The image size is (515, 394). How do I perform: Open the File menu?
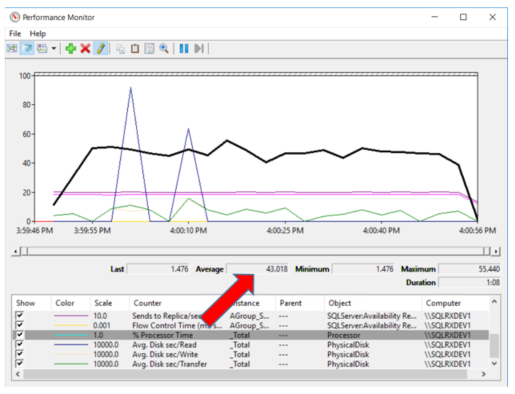point(15,34)
